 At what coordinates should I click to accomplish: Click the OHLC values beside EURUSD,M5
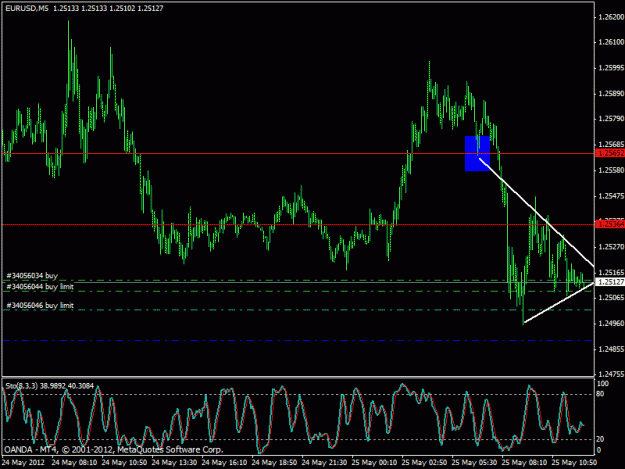point(108,8)
